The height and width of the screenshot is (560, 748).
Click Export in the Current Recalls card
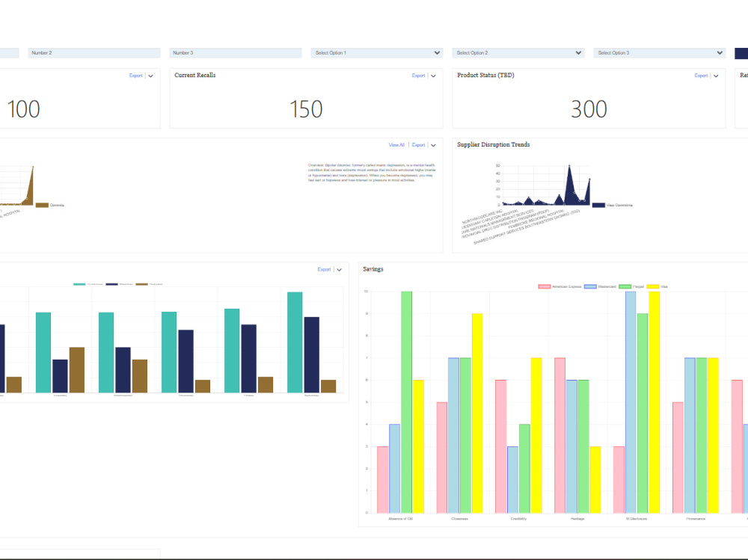418,76
